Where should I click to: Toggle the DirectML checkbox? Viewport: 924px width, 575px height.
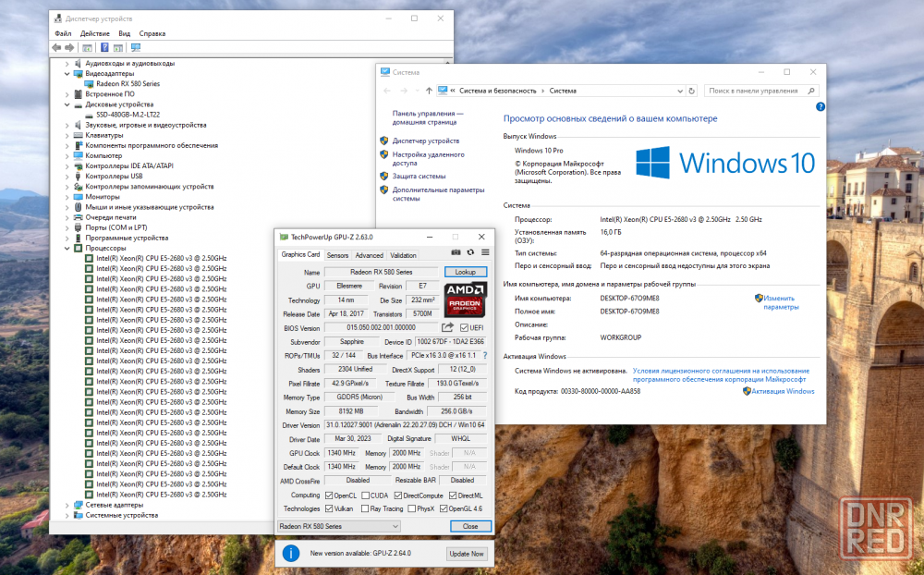tap(453, 495)
